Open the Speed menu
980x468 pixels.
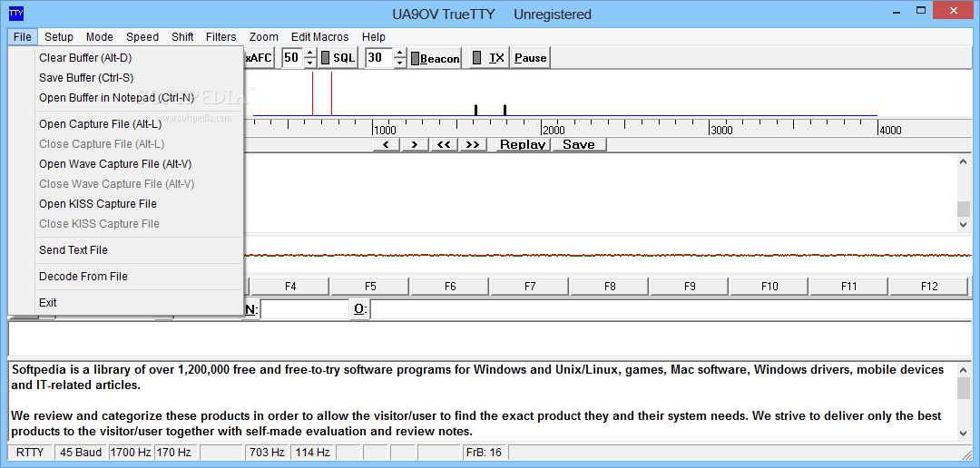tap(142, 37)
